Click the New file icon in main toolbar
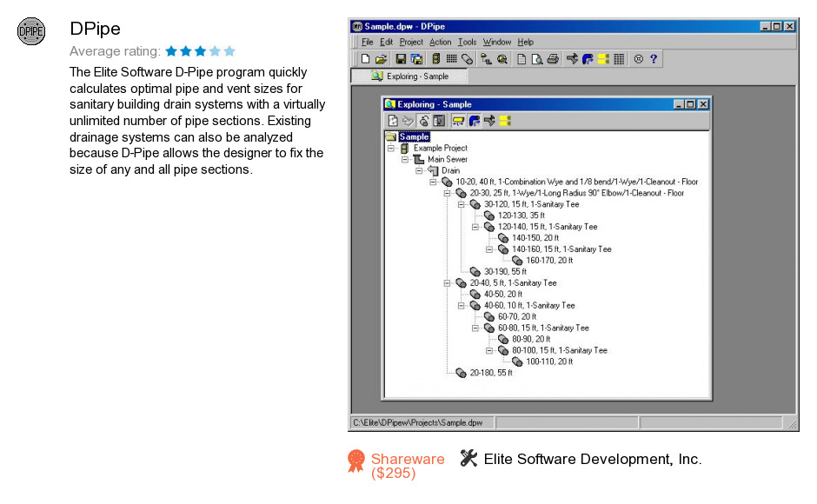This screenshot has width=817, height=504. click(365, 59)
